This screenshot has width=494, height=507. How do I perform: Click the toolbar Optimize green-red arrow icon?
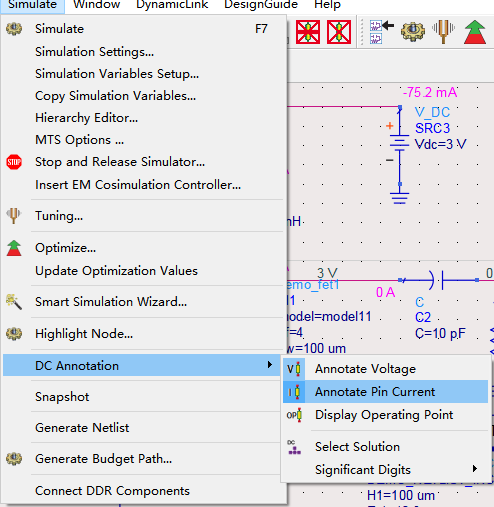[475, 32]
